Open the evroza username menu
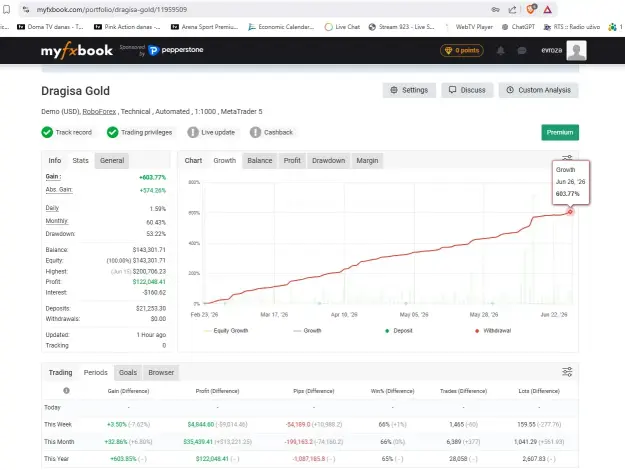 click(x=552, y=51)
